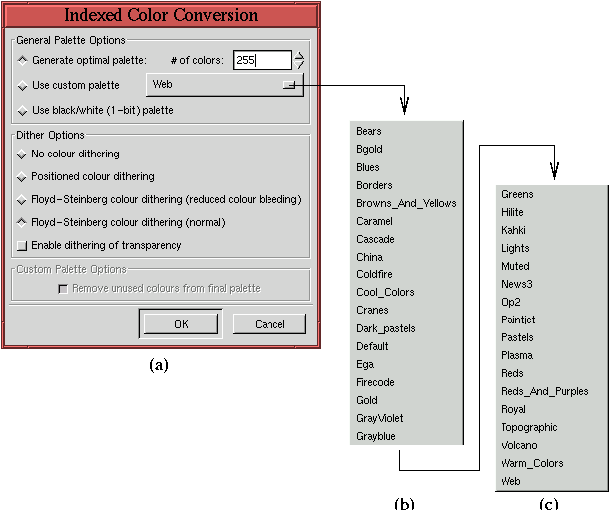This screenshot has height=510, width=610.
Task: Toggle Remove unused colours from final palette
Action: (63, 288)
